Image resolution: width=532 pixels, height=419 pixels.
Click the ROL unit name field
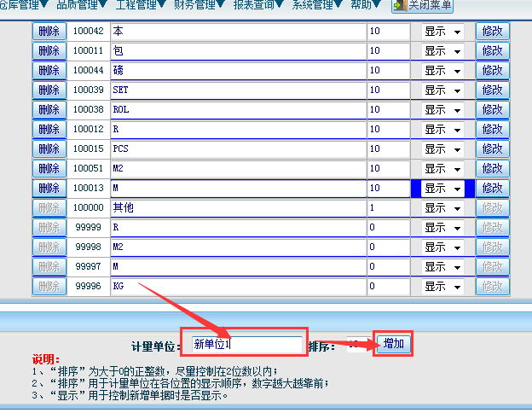[x=239, y=110]
